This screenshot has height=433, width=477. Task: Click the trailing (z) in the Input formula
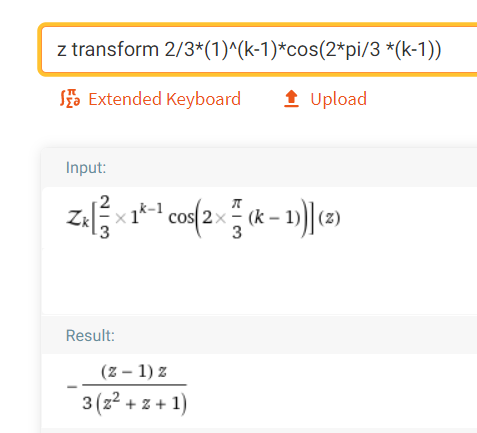coord(329,218)
